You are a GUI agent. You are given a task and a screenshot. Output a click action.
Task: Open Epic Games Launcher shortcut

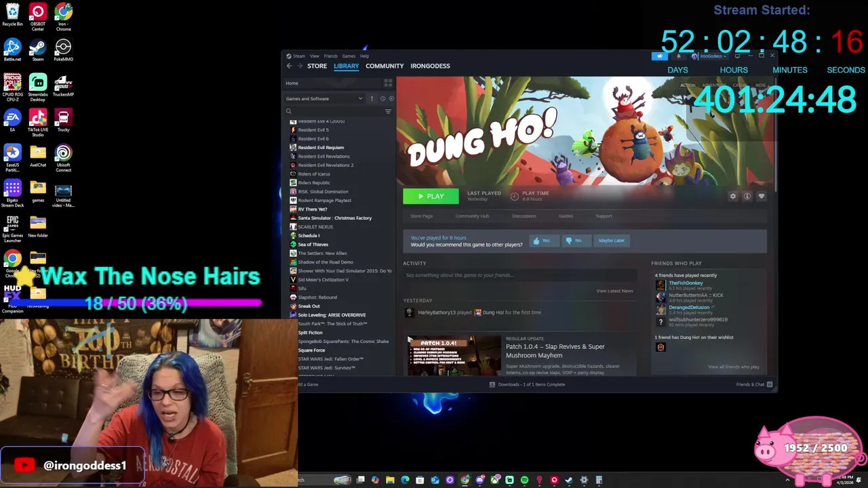[x=12, y=228]
